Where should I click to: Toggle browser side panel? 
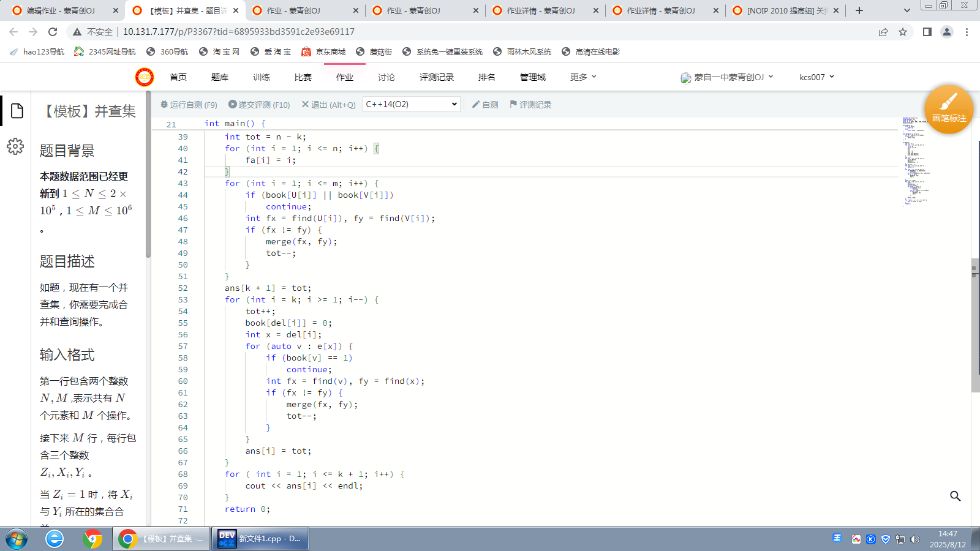click(x=927, y=32)
